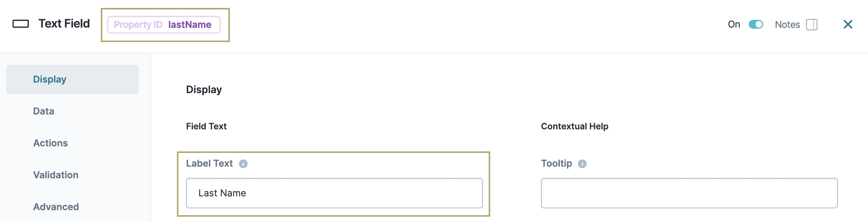Click the Label Text info icon

[x=243, y=164]
